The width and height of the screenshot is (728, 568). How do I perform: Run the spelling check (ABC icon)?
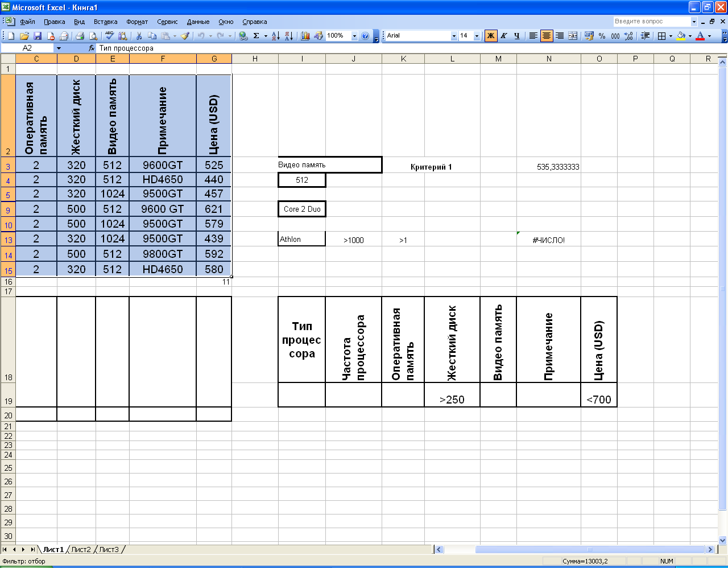click(109, 36)
